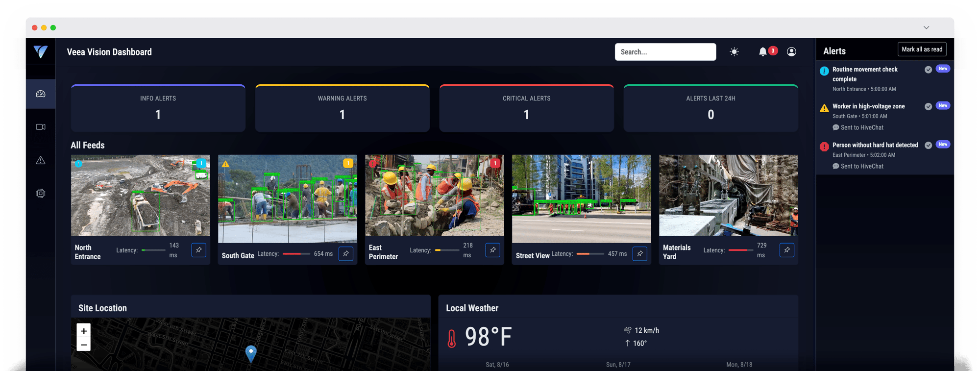Open the North Entrance camera thumbnail
This screenshot has width=980, height=371.
tap(140, 196)
